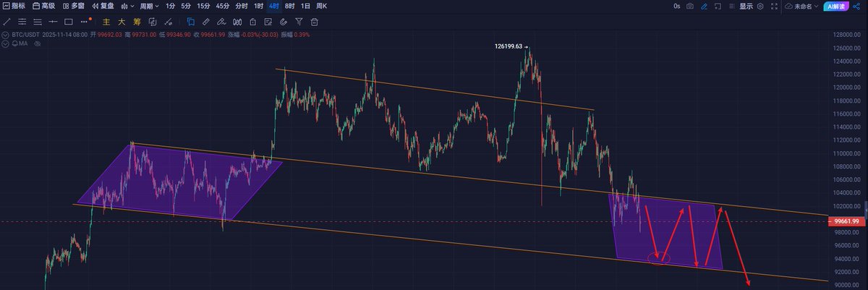This screenshot has height=290, width=868.
Task: Click the BTC/USDT symbol name
Action: [25, 35]
